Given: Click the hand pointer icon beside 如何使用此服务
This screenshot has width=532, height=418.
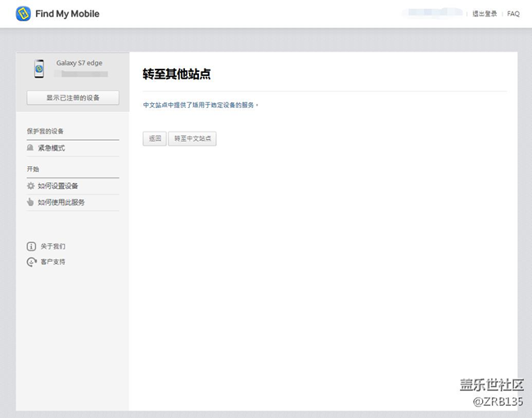Looking at the screenshot, I should [30, 202].
